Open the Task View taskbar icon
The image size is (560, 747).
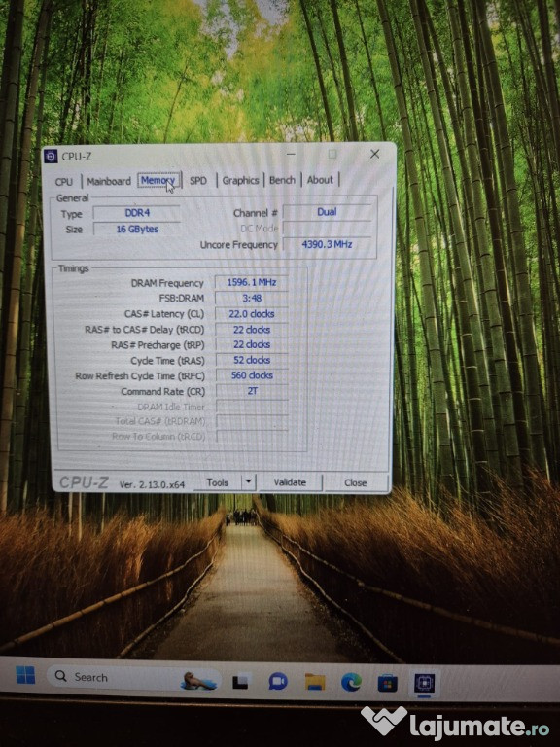(240, 681)
